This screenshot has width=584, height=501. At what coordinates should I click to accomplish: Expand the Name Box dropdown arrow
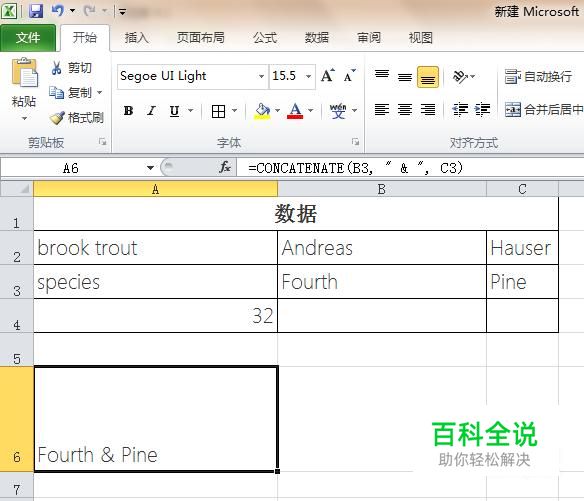pyautogui.click(x=150, y=168)
